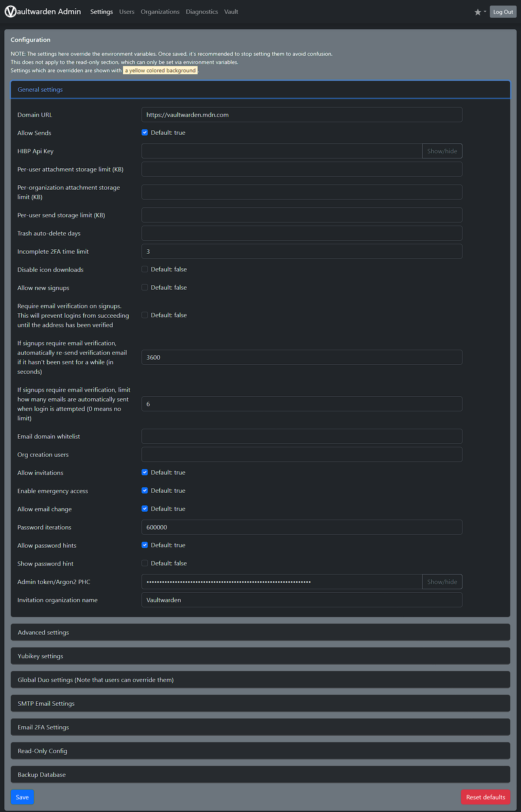The width and height of the screenshot is (521, 812).
Task: Go to the Diagnostics page
Action: [x=202, y=12]
